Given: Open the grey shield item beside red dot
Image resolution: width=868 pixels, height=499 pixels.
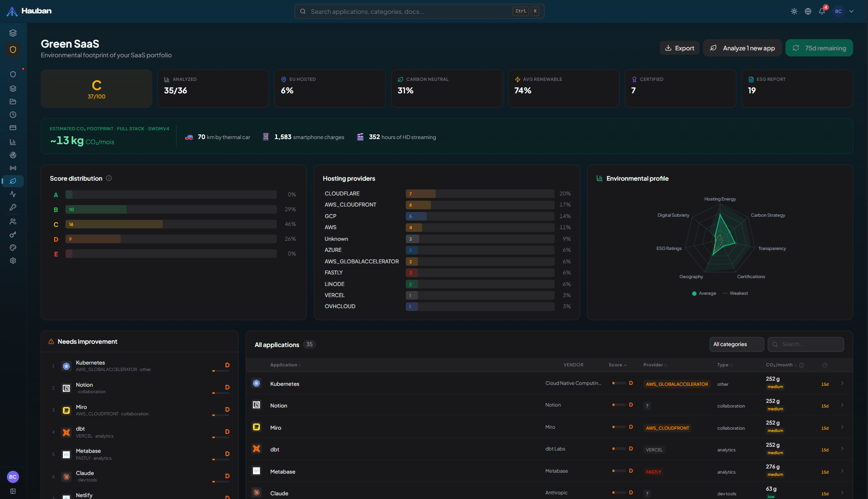Looking at the screenshot, I should [13, 74].
